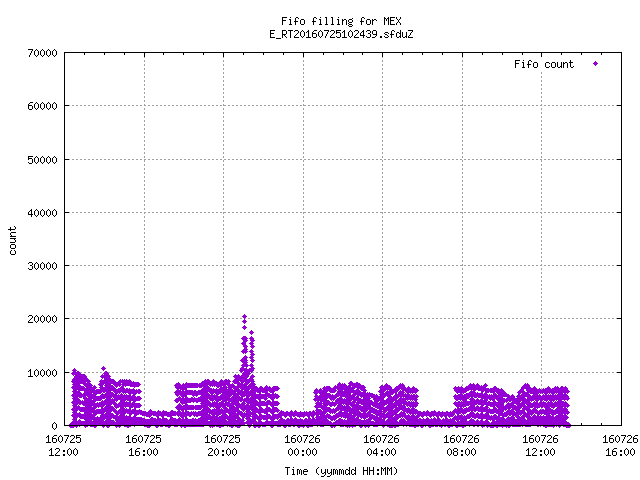The height and width of the screenshot is (480, 640).
Task: Click the purple diamond legend marker
Action: 596,64
